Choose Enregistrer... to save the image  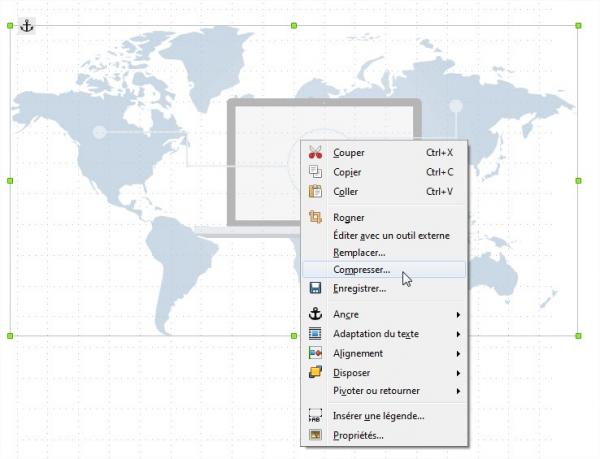pos(359,288)
